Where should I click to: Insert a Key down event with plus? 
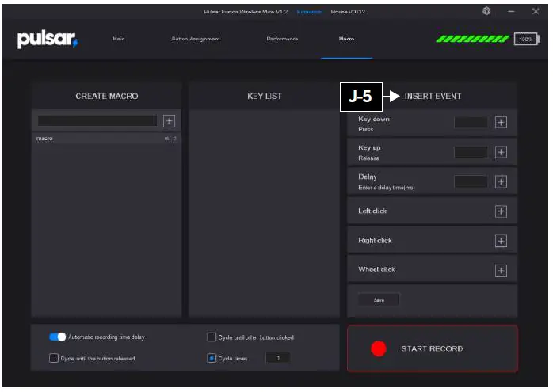pos(501,123)
